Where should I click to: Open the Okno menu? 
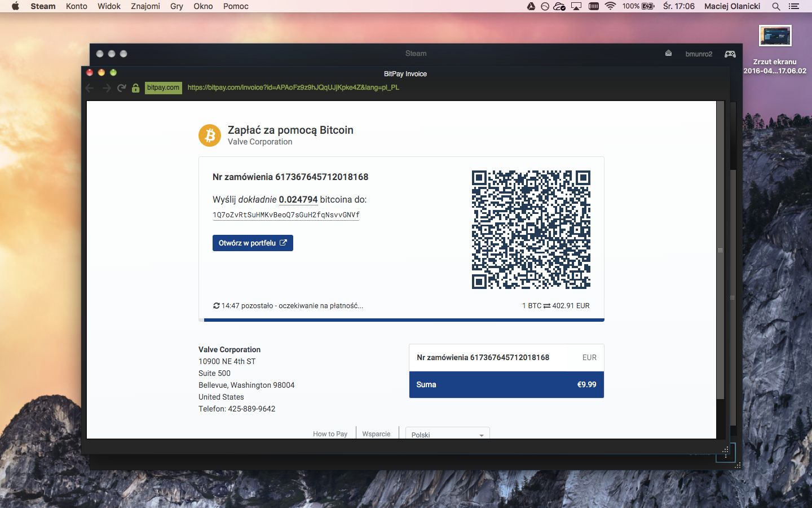(203, 6)
